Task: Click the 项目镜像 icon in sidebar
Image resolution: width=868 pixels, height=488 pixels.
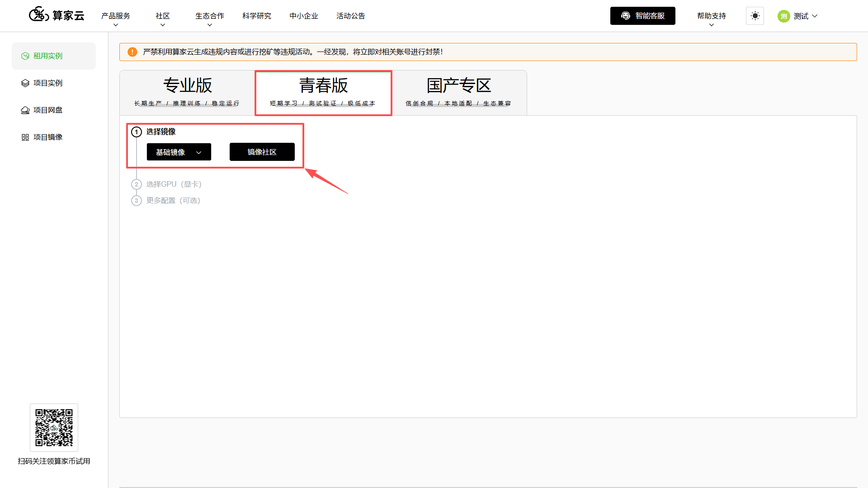Action: (25, 137)
